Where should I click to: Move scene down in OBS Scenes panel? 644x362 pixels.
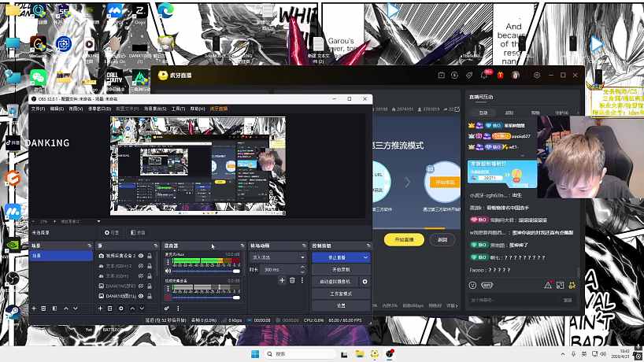pyautogui.click(x=75, y=308)
